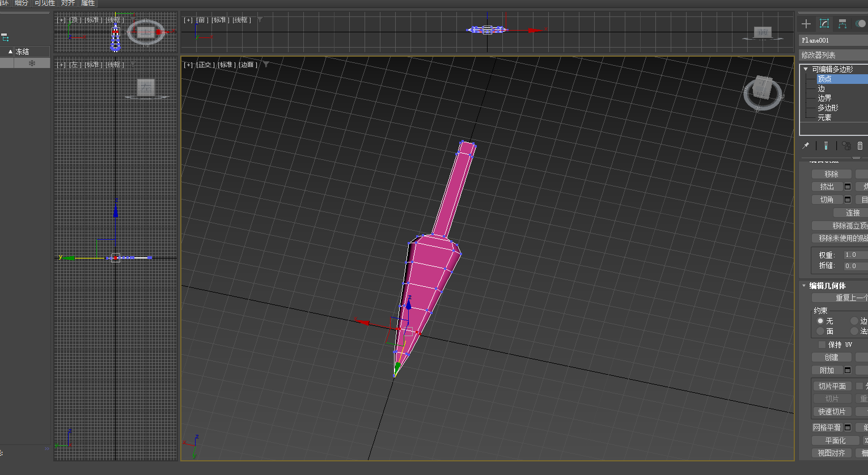Open the Motion panel icon
Image resolution: width=868 pixels, height=475 pixels.
861,24
